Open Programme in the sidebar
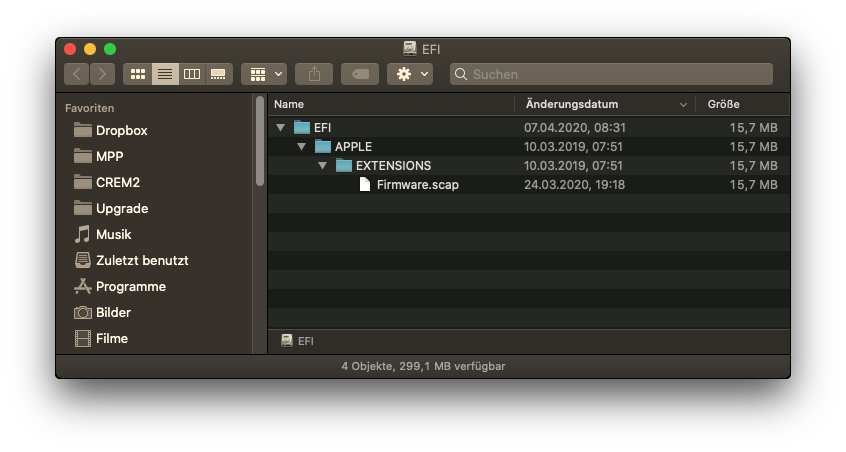 [x=119, y=286]
